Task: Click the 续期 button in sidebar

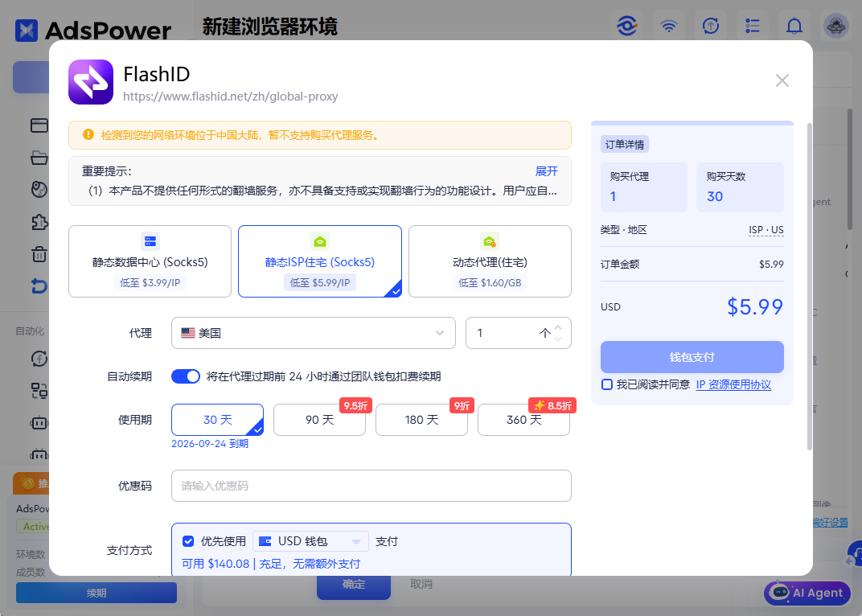Action: coord(96,593)
